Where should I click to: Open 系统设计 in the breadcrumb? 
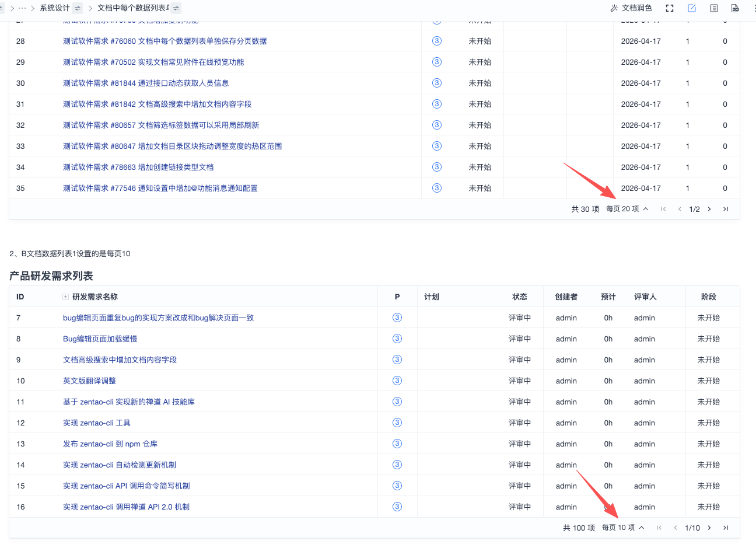click(x=55, y=8)
